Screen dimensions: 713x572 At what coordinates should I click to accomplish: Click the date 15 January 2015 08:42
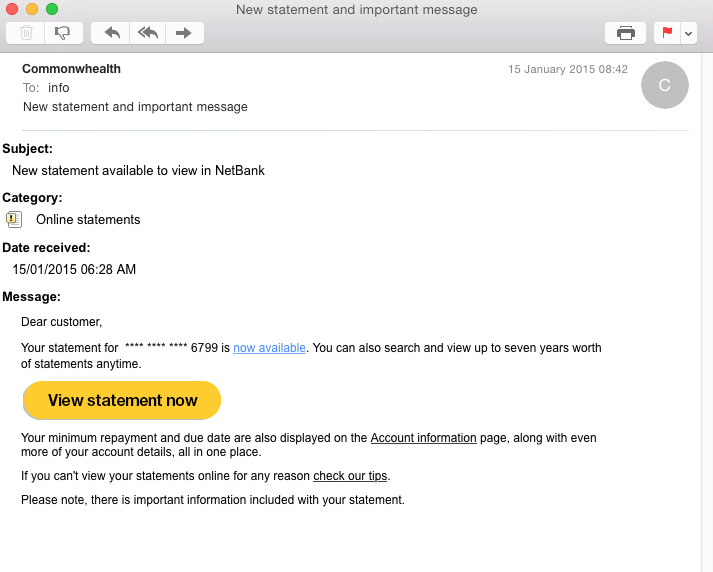(568, 69)
